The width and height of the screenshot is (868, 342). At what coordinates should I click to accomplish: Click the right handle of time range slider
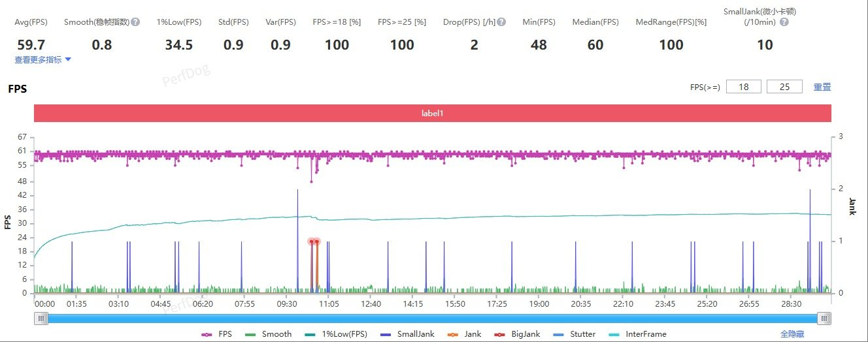tap(825, 318)
